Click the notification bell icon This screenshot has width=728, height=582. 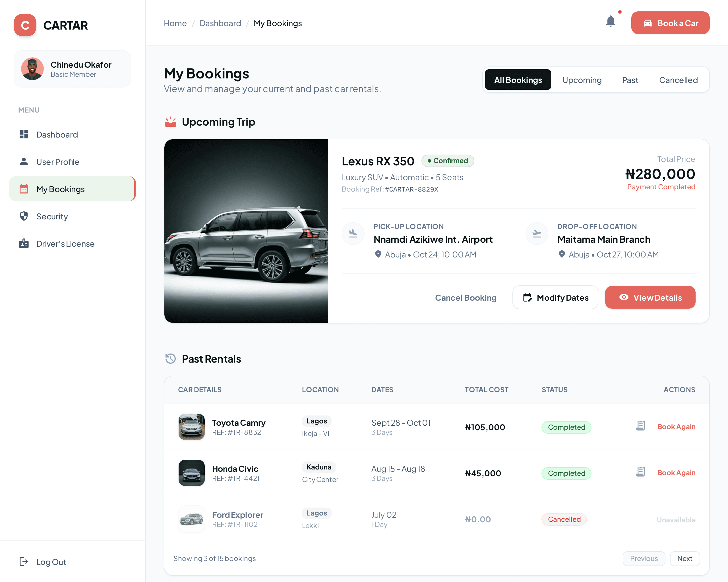coord(611,21)
